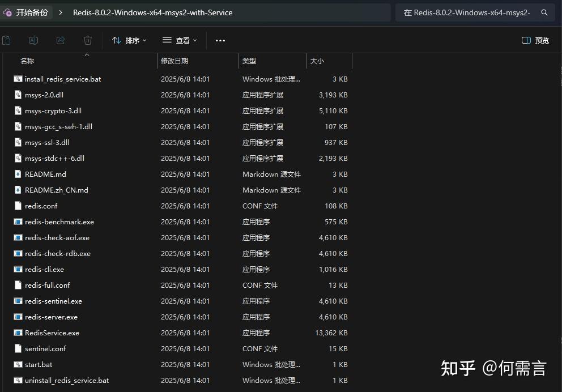This screenshot has width=562, height=392.
Task: Select the install_redis_service.bat file
Action: (x=63, y=79)
